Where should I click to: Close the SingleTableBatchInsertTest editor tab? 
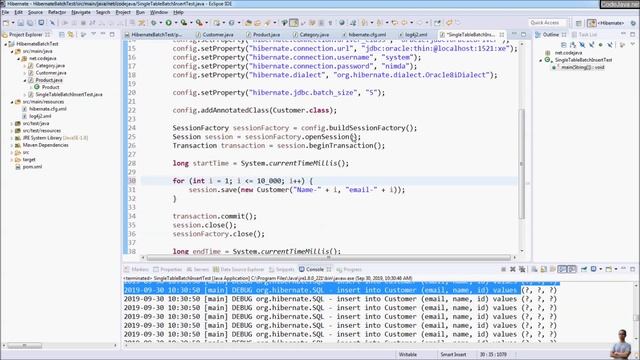(x=502, y=35)
